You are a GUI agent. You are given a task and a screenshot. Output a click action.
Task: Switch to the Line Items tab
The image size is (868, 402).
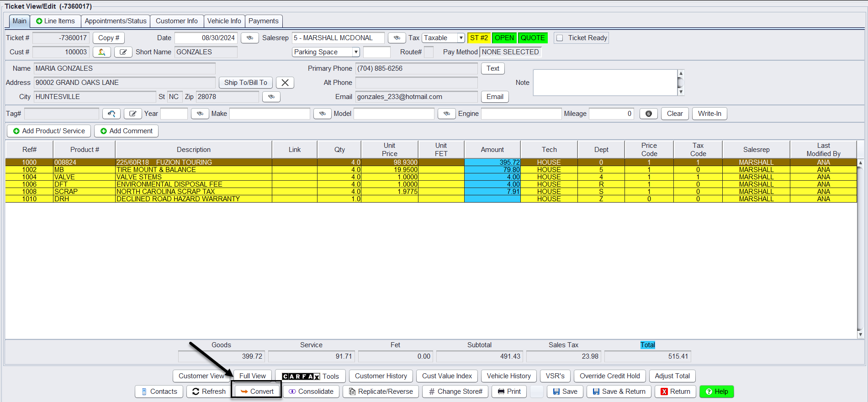tap(55, 21)
